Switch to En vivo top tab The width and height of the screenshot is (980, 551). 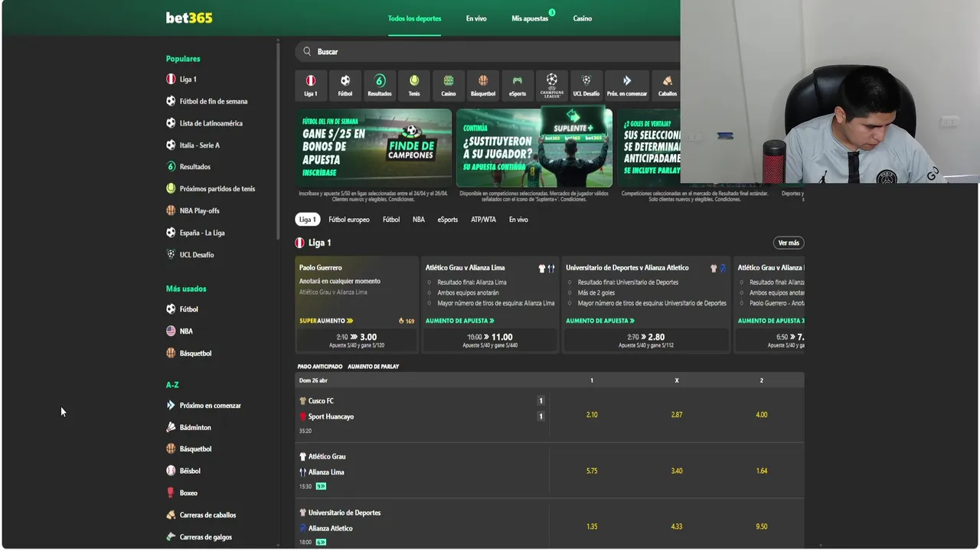[x=476, y=18]
